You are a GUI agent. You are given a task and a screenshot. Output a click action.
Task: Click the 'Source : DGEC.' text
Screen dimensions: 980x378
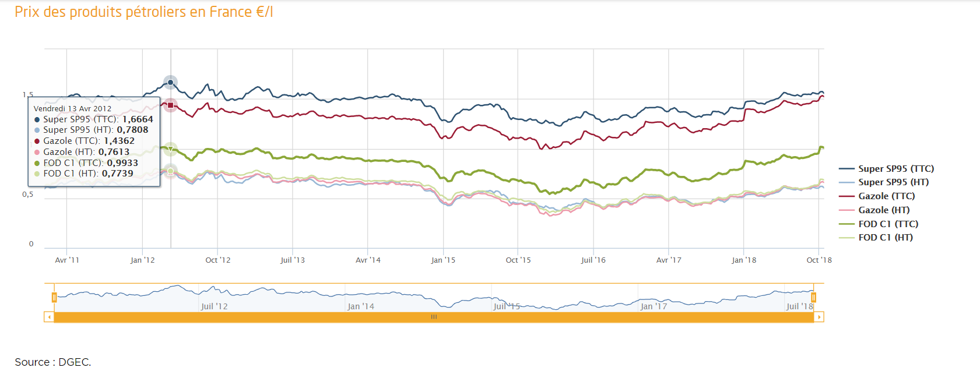click(53, 362)
